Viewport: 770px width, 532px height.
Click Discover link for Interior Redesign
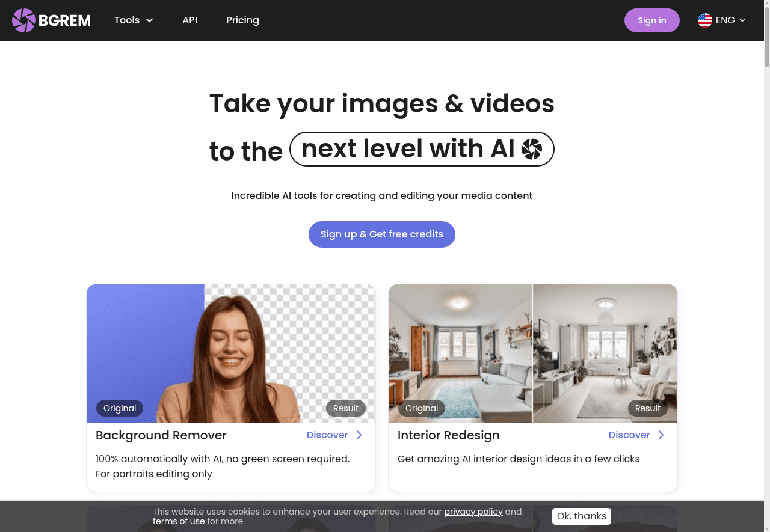629,435
